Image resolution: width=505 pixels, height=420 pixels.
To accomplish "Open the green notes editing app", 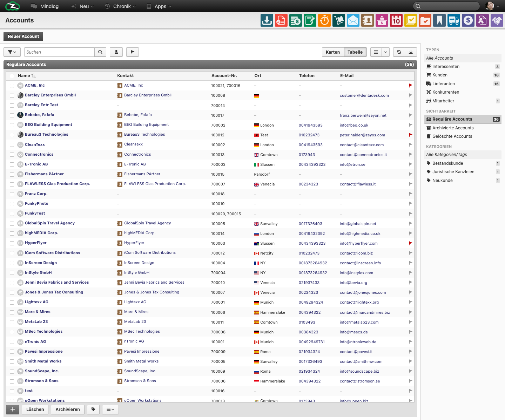I will (310, 20).
